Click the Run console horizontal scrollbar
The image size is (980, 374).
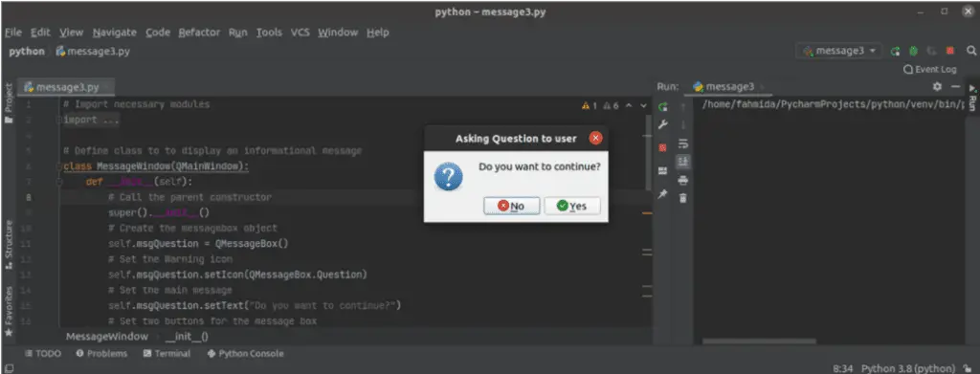759,341
